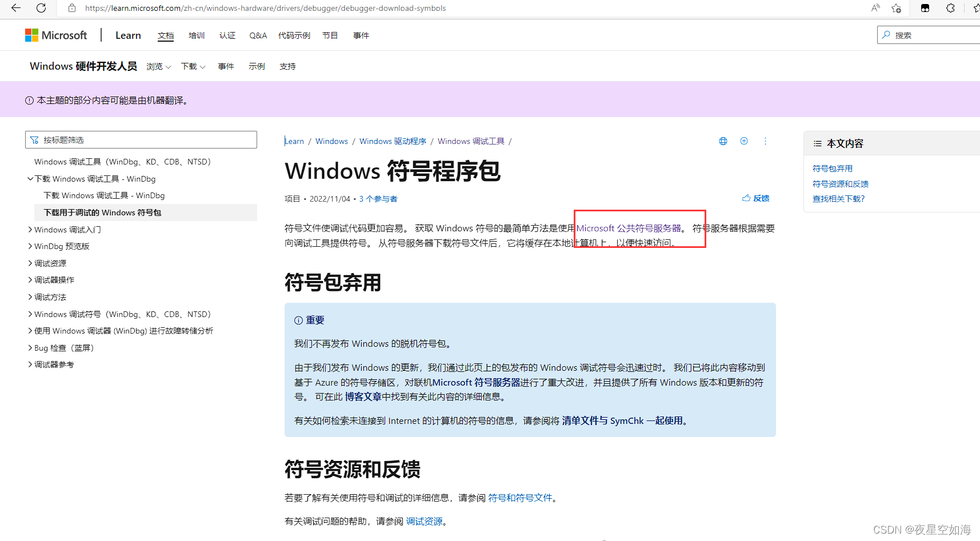Viewport: 980px width, 541px height.
Task: Click the search magnifier in 搜索 box
Action: [886, 35]
